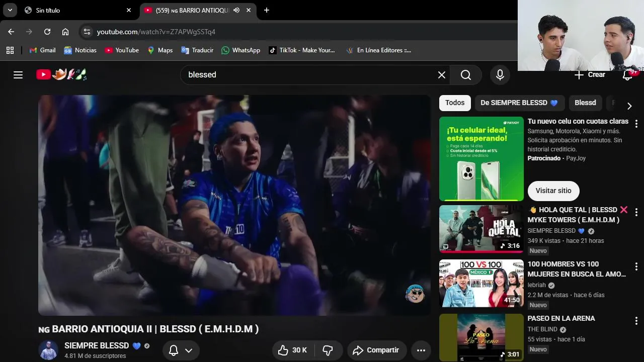Open a new browser tab
644x362 pixels.
[267, 10]
